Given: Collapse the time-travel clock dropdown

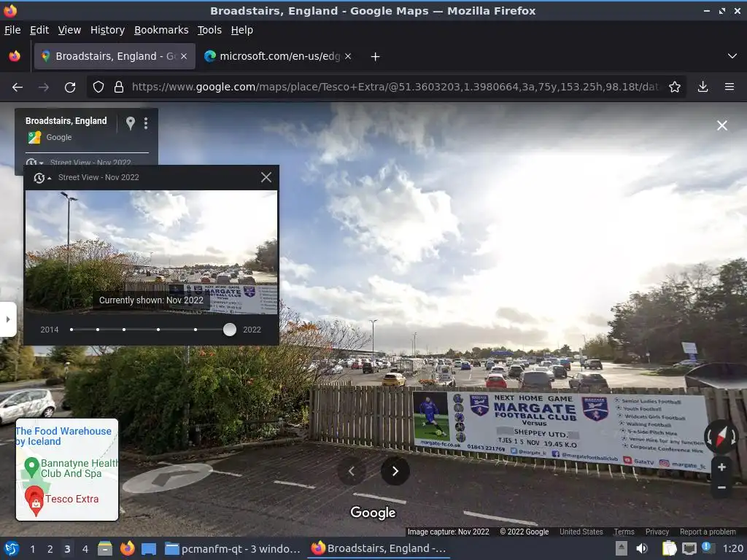Looking at the screenshot, I should click(42, 178).
